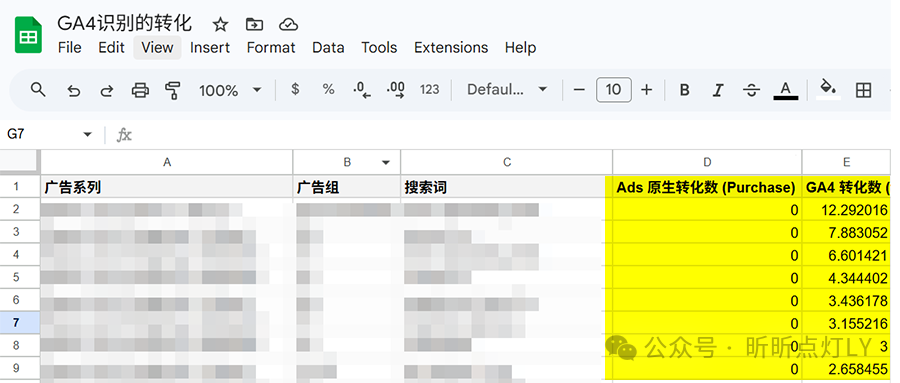
Task: Open the View menu
Action: pos(157,47)
